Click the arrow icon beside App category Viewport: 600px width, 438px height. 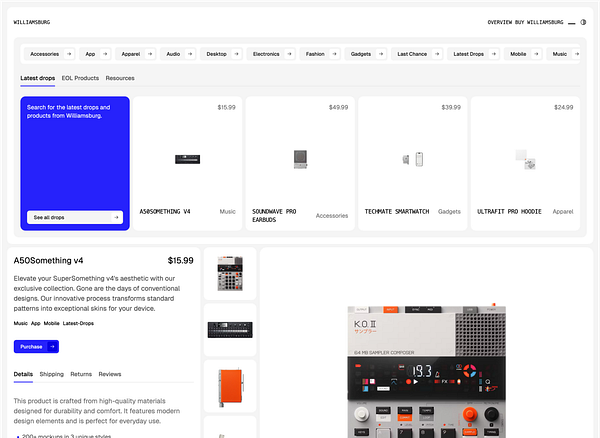(105, 54)
